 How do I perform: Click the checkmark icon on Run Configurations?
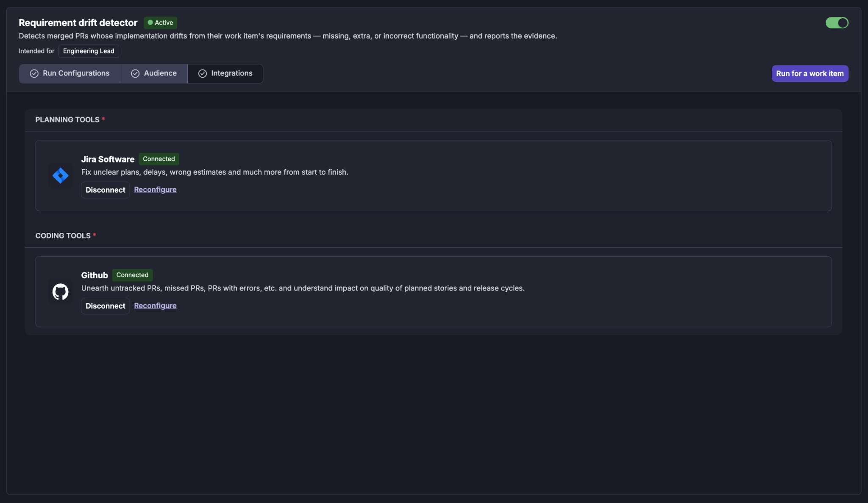click(x=34, y=73)
